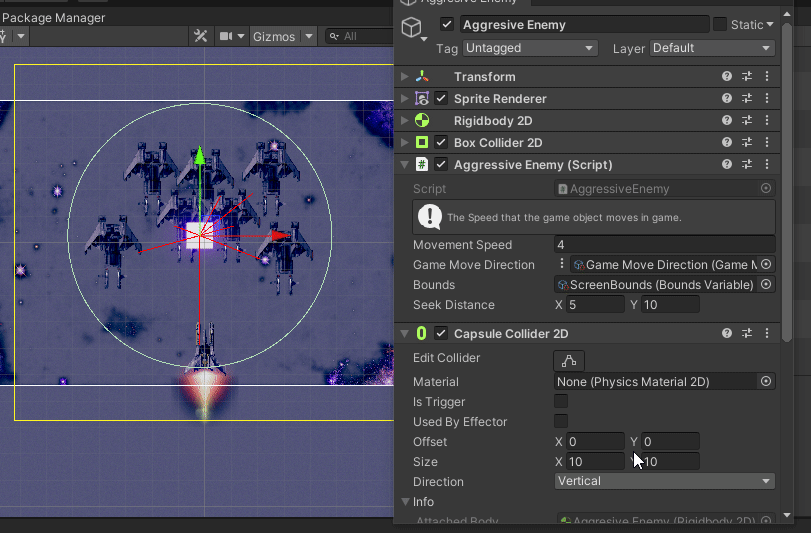
Task: Expand the Box Collider 2D component
Action: [404, 142]
